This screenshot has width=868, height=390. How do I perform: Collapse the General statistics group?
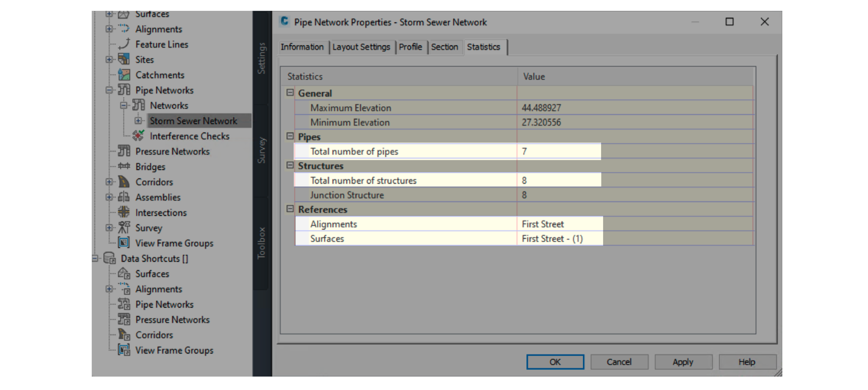coord(290,93)
